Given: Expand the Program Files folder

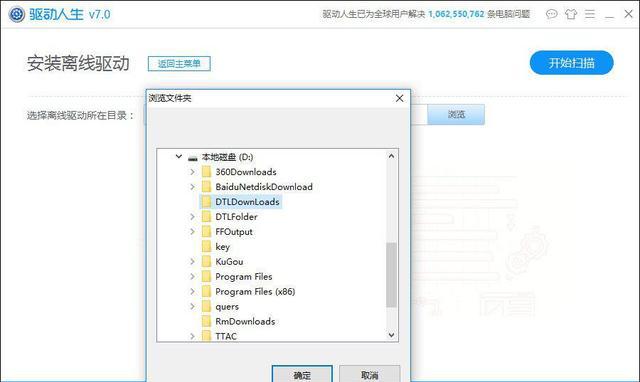Looking at the screenshot, I should 192,277.
